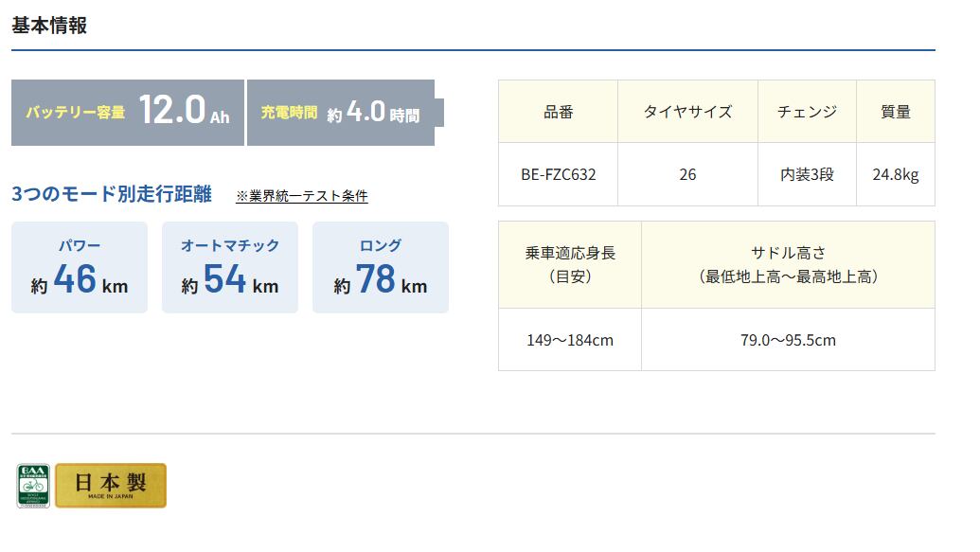980x552 pixels.
Task: Click the 79.0〜95.5cm saddle height cell
Action: point(788,339)
